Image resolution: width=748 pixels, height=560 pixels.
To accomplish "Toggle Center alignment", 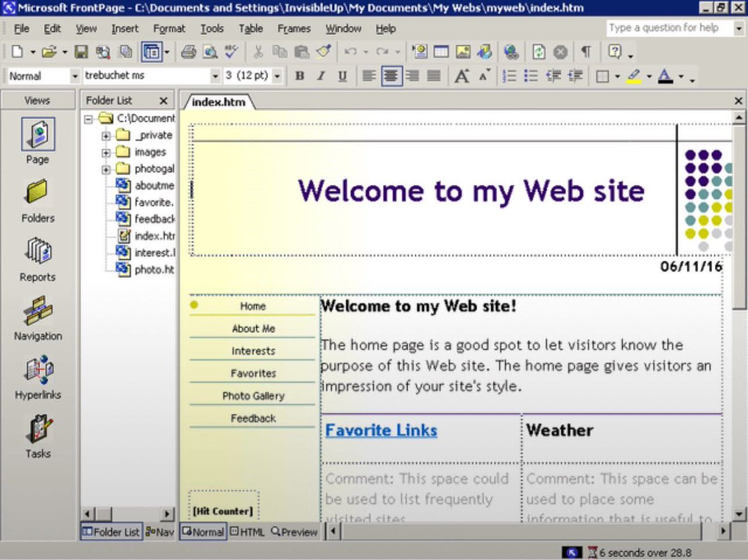I will pos(391,76).
